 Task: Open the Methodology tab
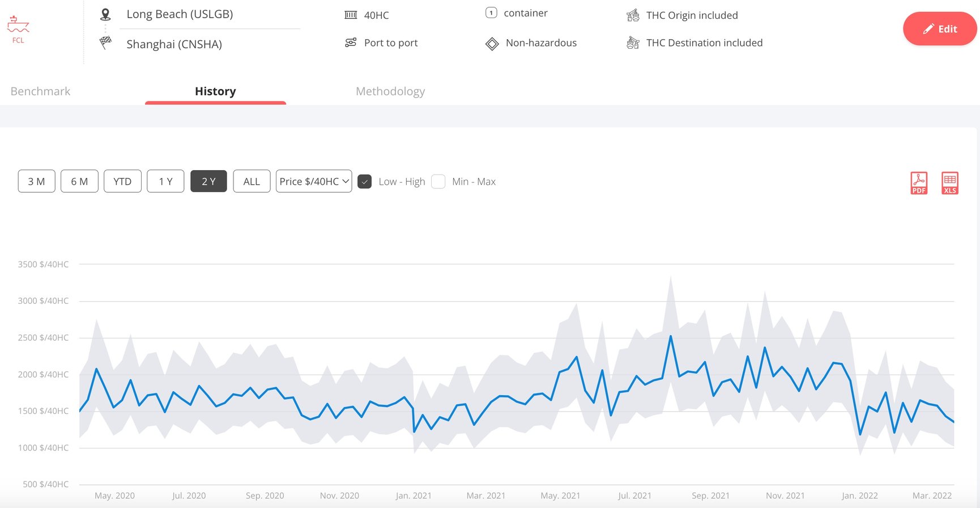coord(390,91)
